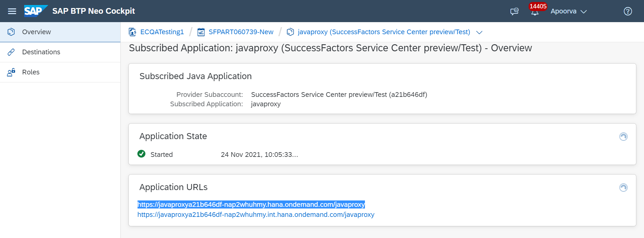Screen dimensions: 644x238
Task: Click javaproxy breadcrumb link
Action: click(384, 32)
